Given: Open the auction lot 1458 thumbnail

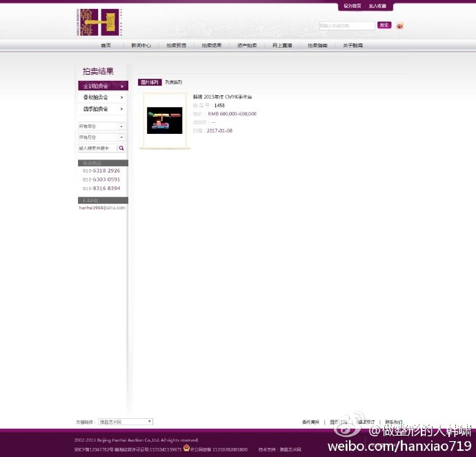Looking at the screenshot, I should point(165,120).
